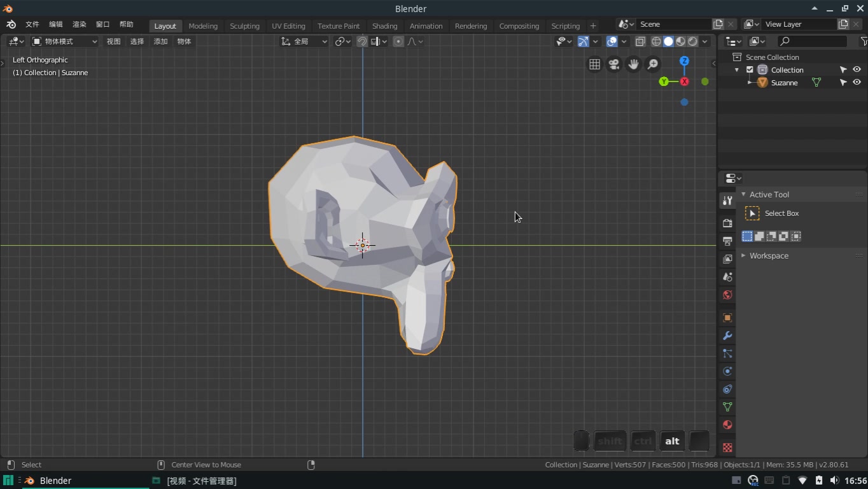Select the 'Set' new selection mode
The image size is (868, 489).
click(x=747, y=236)
